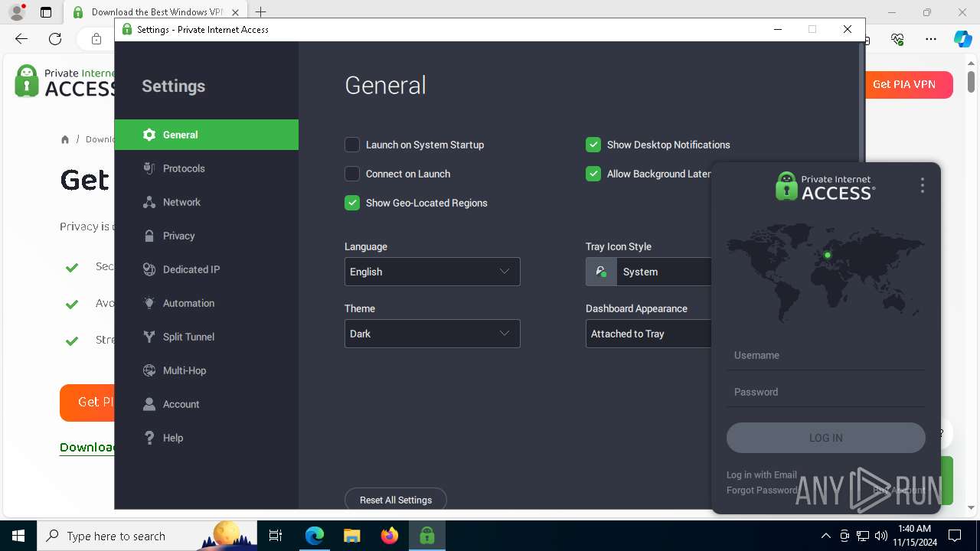Open the General settings section

pyautogui.click(x=206, y=135)
